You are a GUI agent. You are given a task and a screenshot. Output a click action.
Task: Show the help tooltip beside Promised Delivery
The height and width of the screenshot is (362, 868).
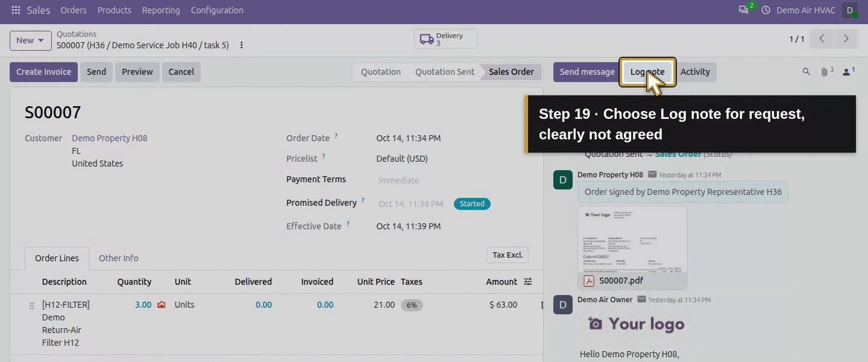(x=363, y=201)
